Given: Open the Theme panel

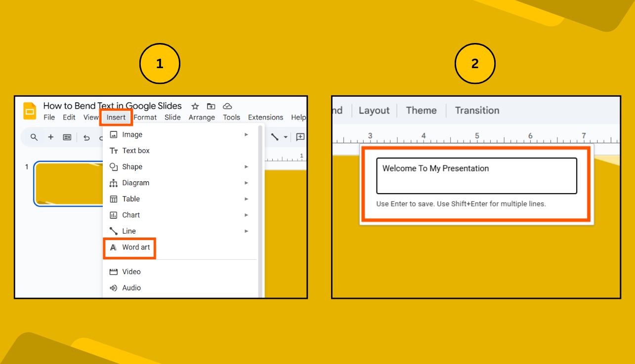Looking at the screenshot, I should pos(421,110).
